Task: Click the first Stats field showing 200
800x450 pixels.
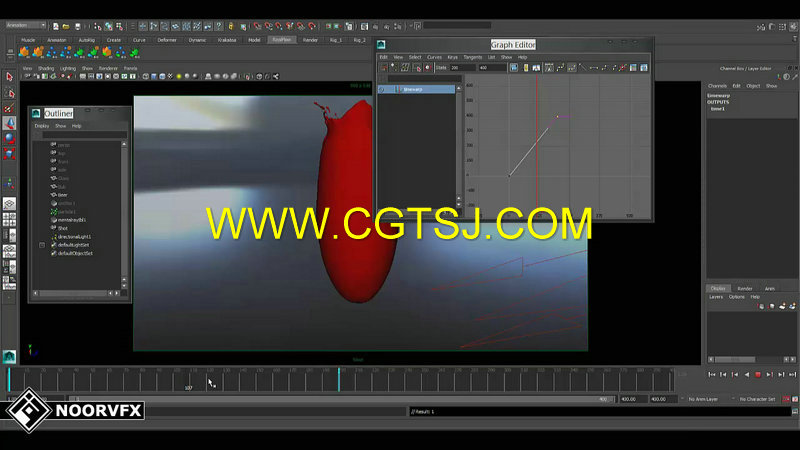Action: (x=463, y=67)
